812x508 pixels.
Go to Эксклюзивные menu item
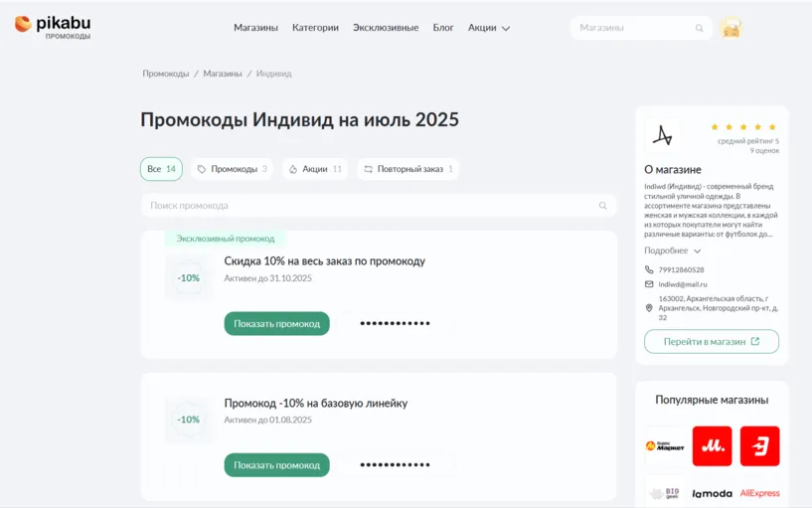(x=386, y=28)
